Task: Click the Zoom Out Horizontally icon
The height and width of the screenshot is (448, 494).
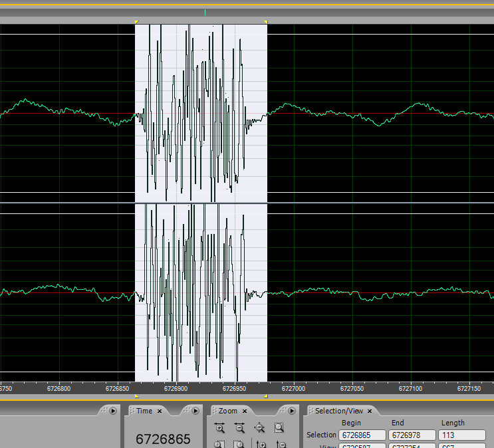Action: [x=239, y=429]
